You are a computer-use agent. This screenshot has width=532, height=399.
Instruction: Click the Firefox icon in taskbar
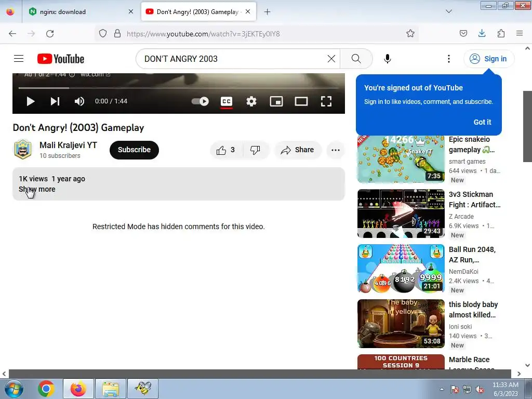[78, 389]
